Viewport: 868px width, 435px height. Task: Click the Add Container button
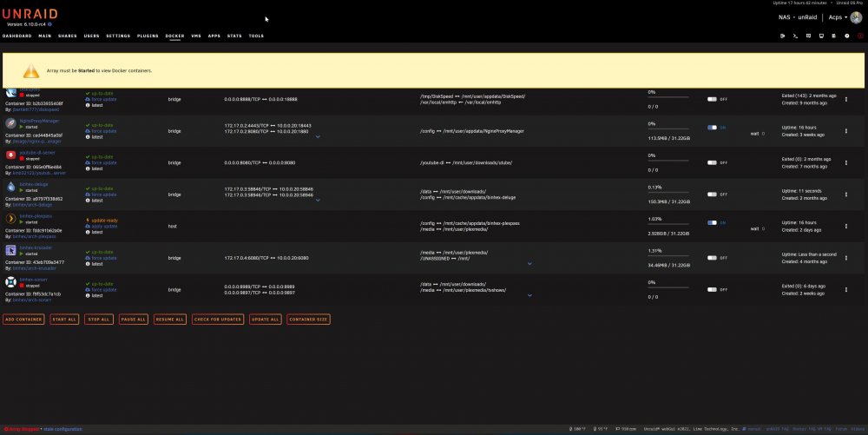(x=23, y=320)
